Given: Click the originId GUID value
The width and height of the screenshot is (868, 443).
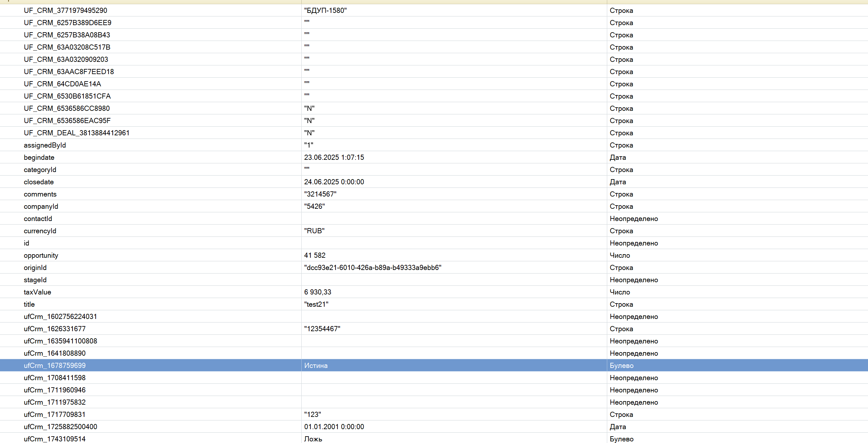Looking at the screenshot, I should point(373,268).
